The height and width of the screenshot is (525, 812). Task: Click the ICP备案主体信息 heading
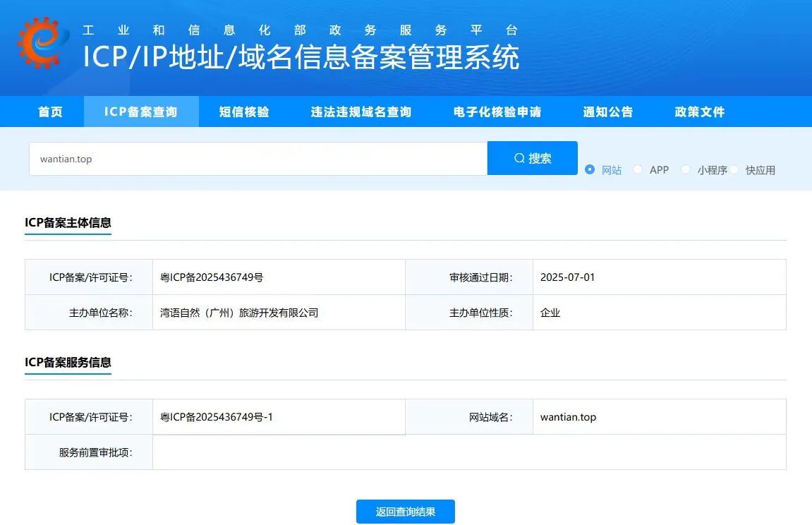[68, 223]
